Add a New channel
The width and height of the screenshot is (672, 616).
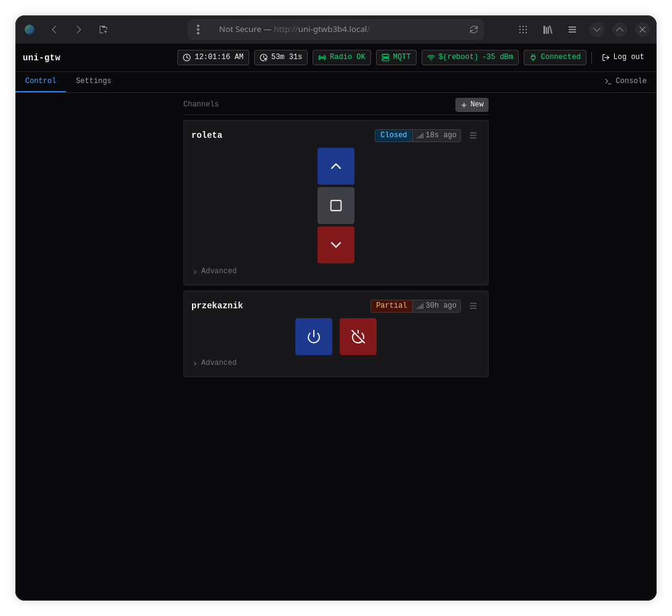472,105
